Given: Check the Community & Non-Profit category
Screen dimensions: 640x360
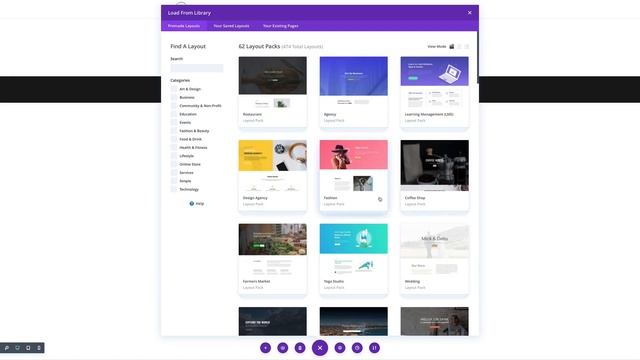Looking at the screenshot, I should [x=174, y=106].
